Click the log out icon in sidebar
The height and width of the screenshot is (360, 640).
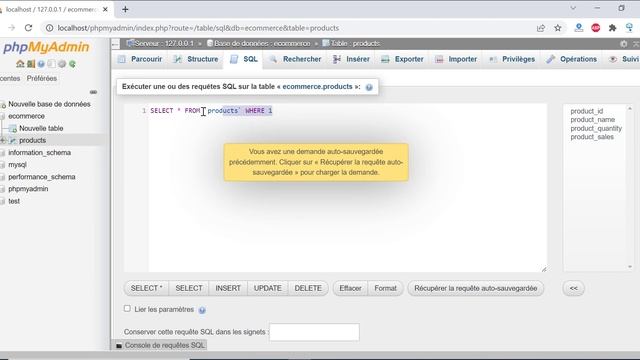tap(31, 64)
